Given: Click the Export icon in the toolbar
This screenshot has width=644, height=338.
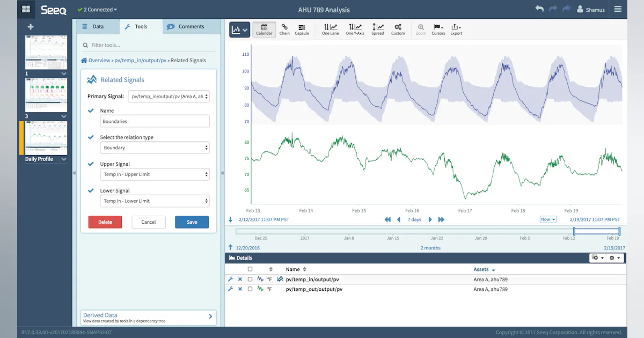Looking at the screenshot, I should click(456, 29).
